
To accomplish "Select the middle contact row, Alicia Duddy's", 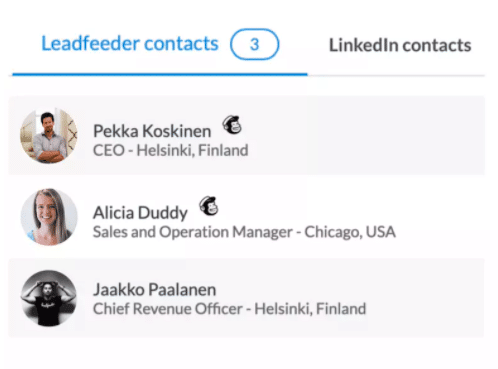I will [x=246, y=217].
